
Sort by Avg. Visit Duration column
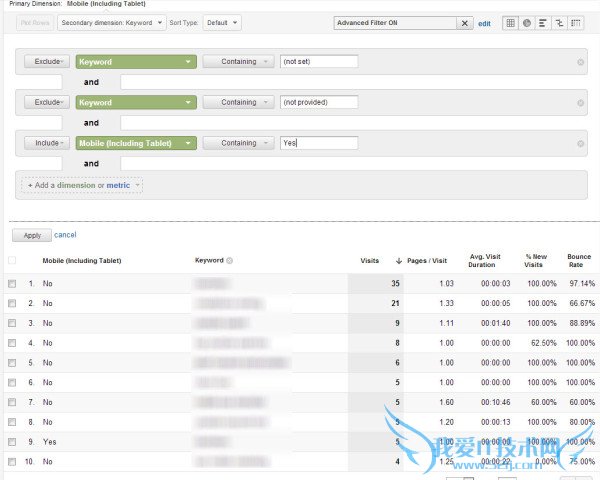pos(484,261)
